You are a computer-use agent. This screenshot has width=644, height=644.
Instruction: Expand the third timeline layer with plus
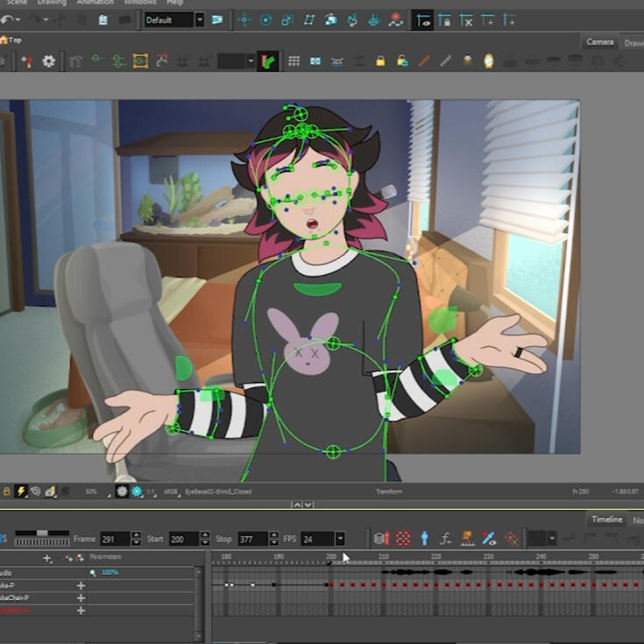click(x=81, y=598)
